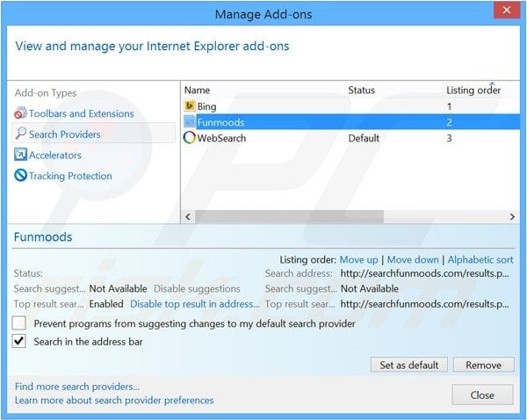Open Learn more about search provider preferences
The height and width of the screenshot is (420, 527).
pyautogui.click(x=114, y=400)
